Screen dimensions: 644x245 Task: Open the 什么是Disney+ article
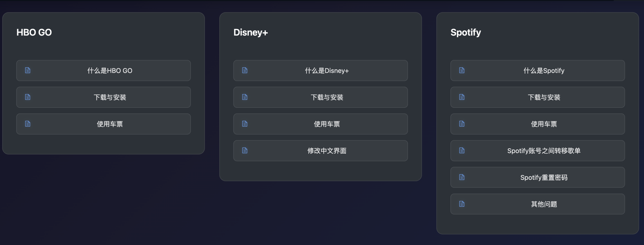click(326, 71)
